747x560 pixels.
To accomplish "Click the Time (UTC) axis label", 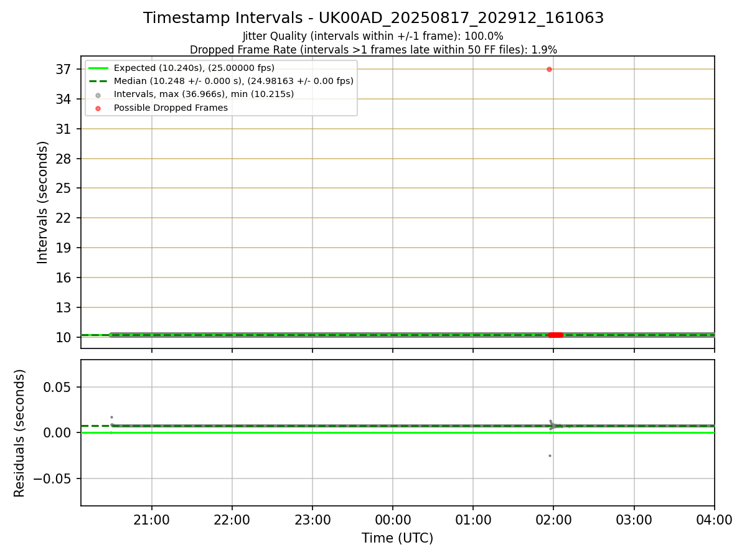I will (397, 538).
